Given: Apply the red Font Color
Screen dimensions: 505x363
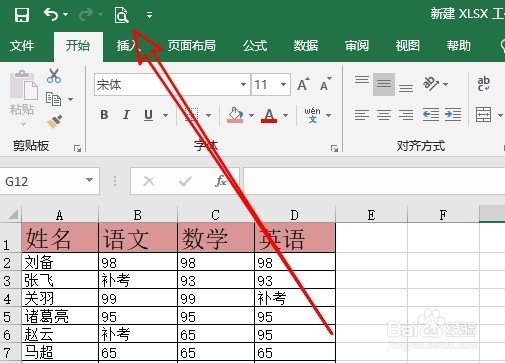Looking at the screenshot, I should (269, 115).
